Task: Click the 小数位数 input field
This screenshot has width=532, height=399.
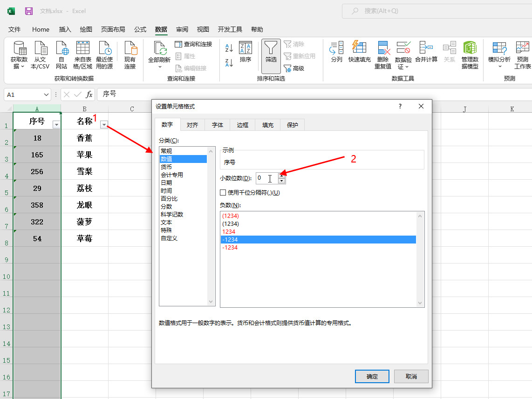Action: 267,178
